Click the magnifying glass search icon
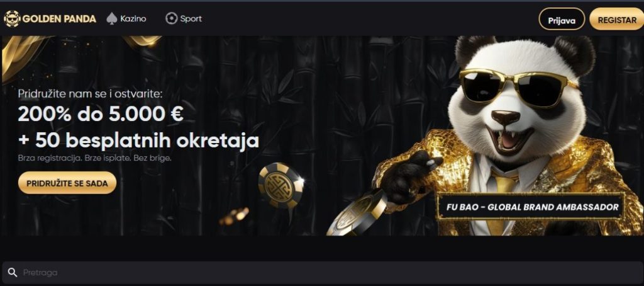The height and width of the screenshot is (286, 644). coord(13,272)
